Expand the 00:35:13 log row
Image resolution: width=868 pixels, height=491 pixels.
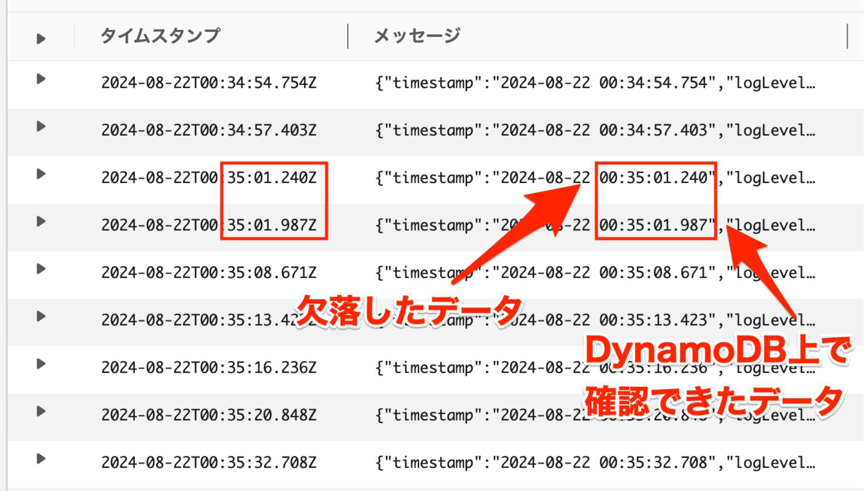[41, 316]
